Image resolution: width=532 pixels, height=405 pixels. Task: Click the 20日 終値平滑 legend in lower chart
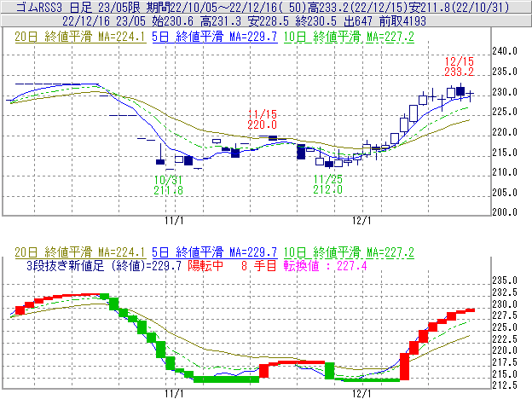[x=80, y=252]
